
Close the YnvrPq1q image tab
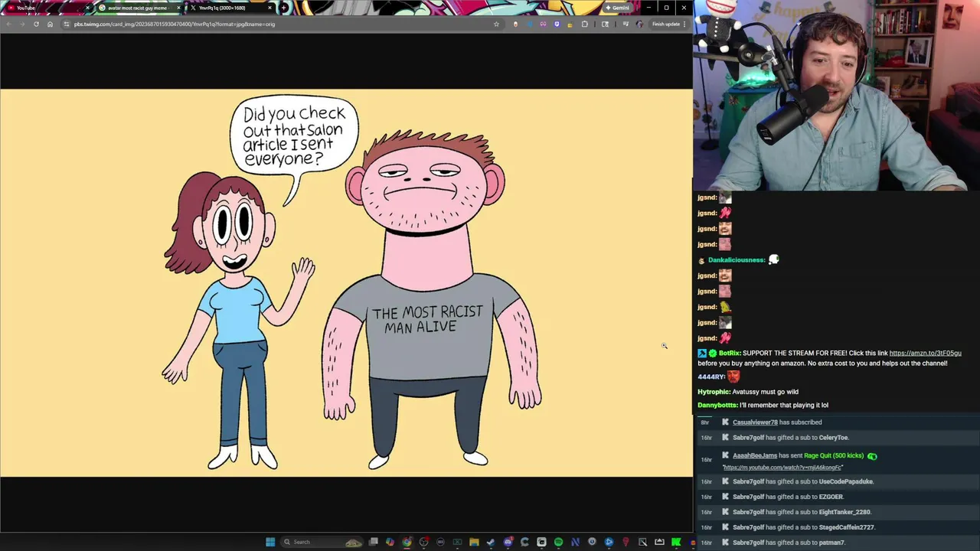270,8
